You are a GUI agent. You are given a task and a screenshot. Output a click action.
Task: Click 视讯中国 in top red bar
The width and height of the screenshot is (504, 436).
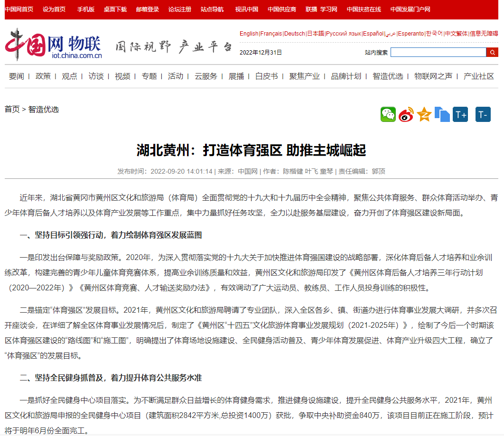[x=246, y=9]
